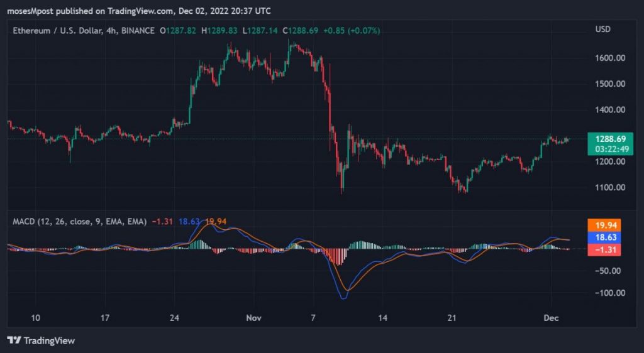
Task: Click the Dec label on time axis
Action: click(x=550, y=318)
